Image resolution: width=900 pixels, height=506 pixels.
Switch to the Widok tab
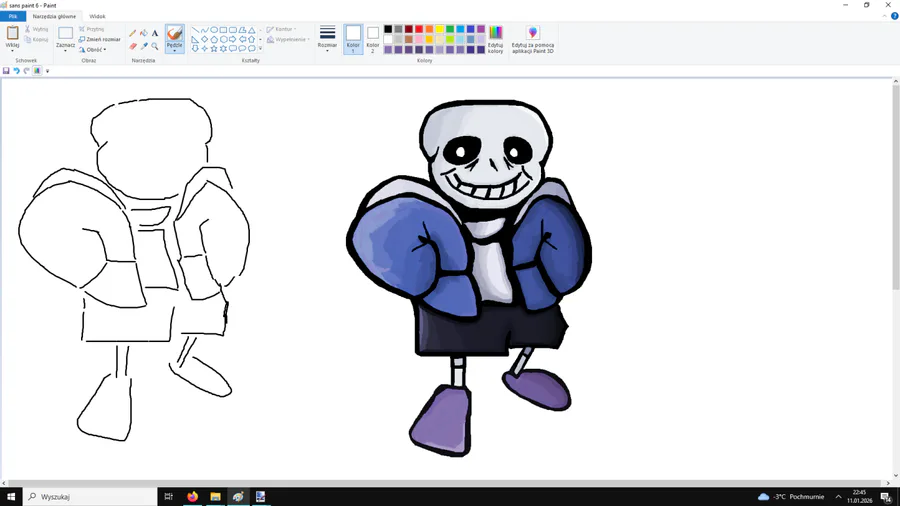(x=97, y=16)
